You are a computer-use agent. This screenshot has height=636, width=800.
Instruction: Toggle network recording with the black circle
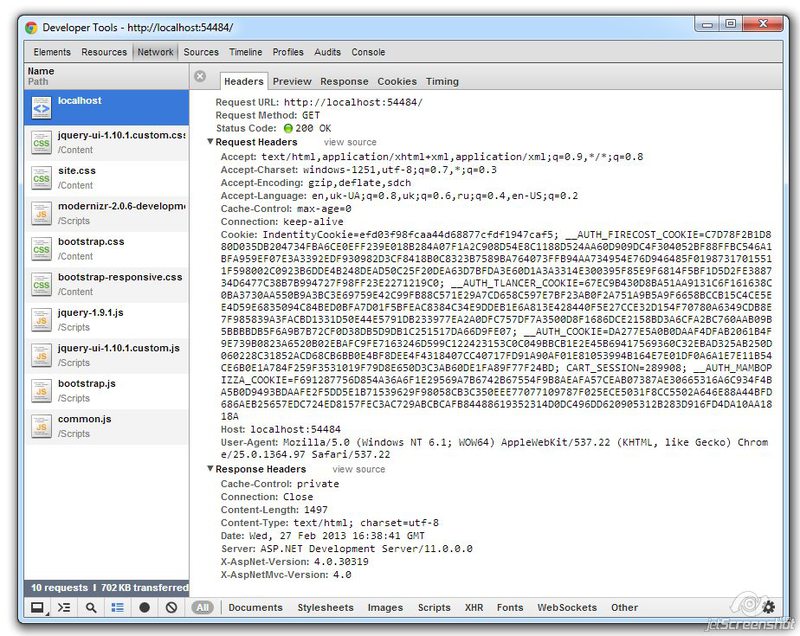144,607
